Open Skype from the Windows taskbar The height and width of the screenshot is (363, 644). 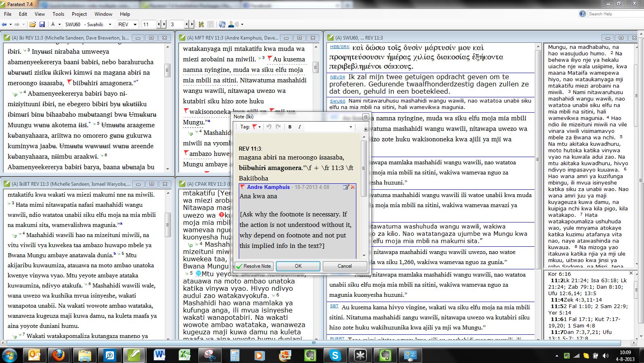point(335,355)
